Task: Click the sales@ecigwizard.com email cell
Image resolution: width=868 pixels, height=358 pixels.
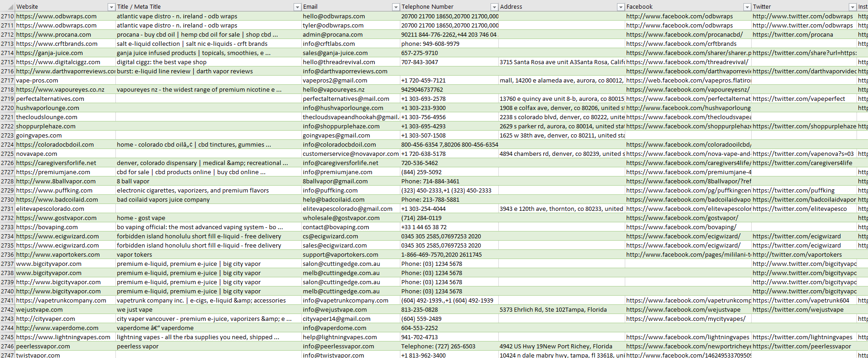Action: (350, 245)
